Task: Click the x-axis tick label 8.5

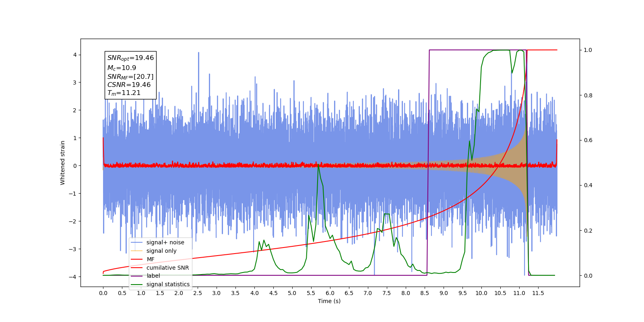Action: point(425,293)
